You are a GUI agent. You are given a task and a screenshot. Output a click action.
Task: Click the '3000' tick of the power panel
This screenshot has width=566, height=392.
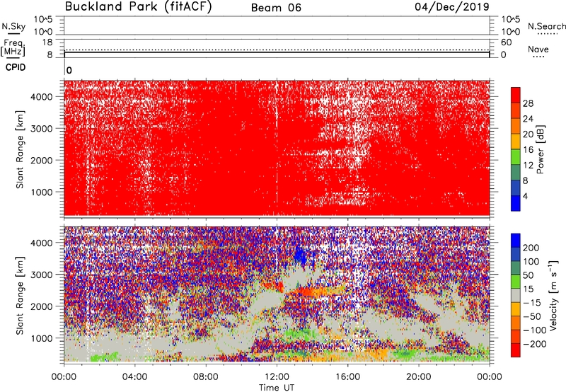click(42, 129)
